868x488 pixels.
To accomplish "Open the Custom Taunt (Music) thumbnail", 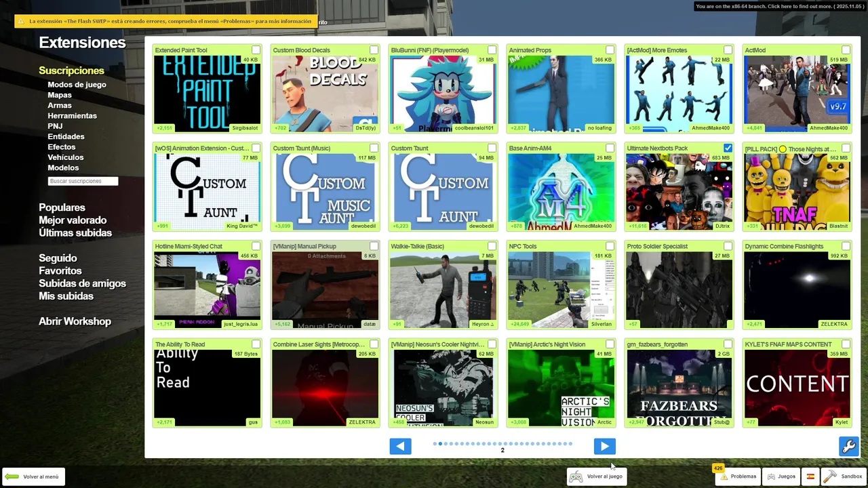I will [x=325, y=192].
